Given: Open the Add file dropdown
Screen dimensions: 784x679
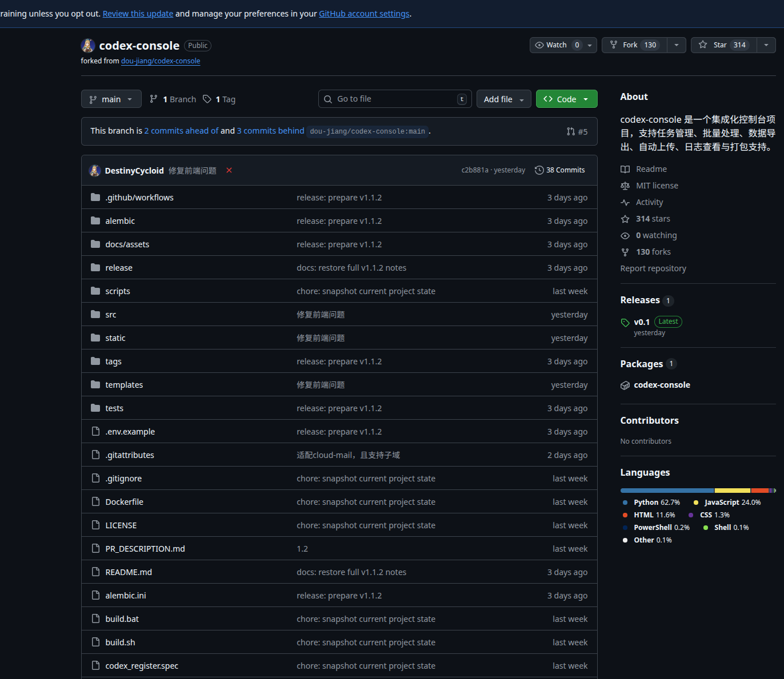Looking at the screenshot, I should click(x=503, y=99).
